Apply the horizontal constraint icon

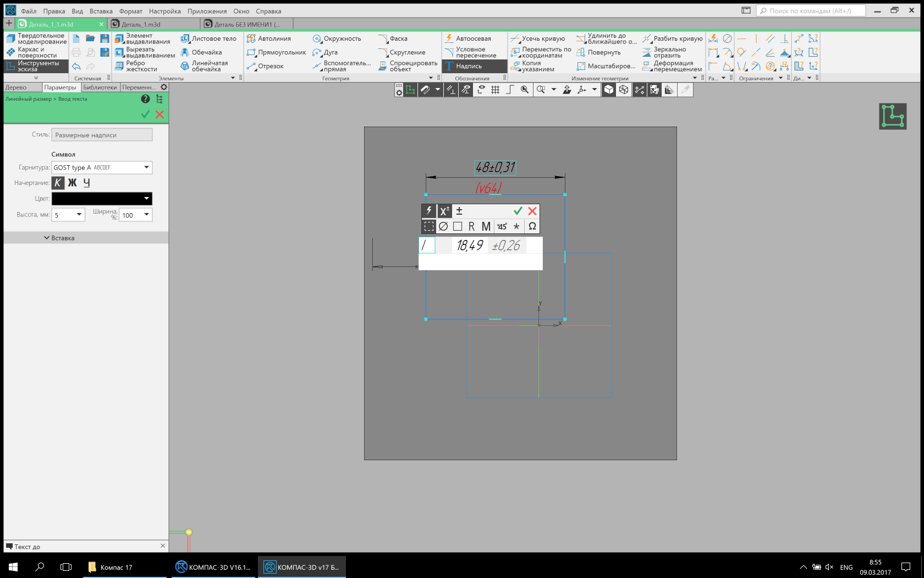click(742, 39)
